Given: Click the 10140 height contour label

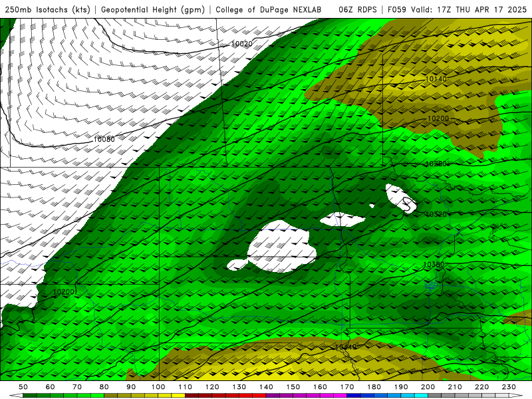Looking at the screenshot, I should pos(436,79).
